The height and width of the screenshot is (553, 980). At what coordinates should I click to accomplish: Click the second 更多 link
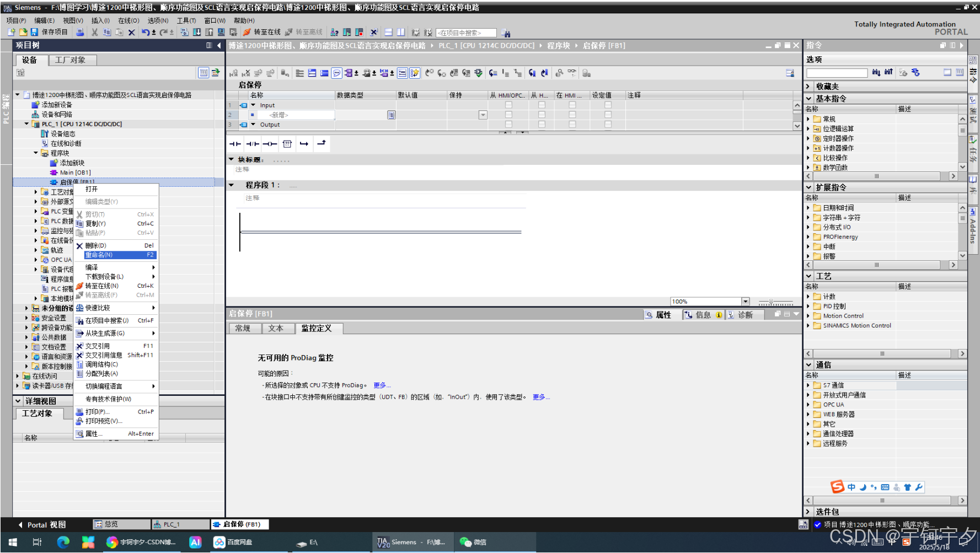[541, 397]
